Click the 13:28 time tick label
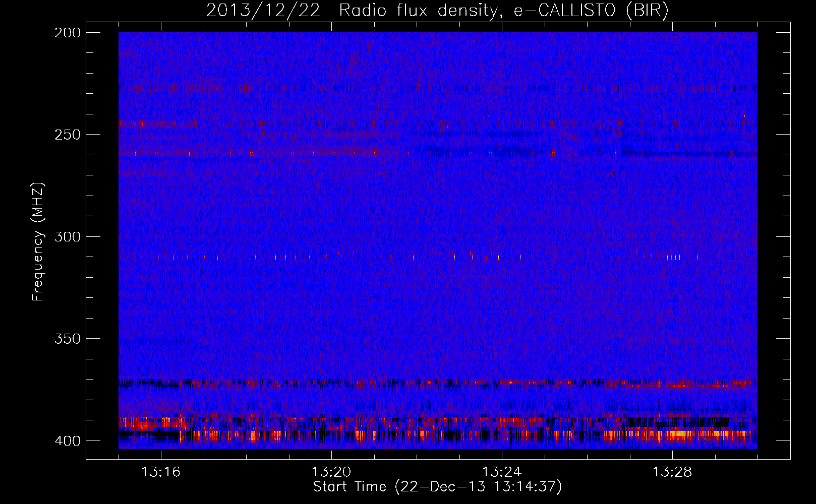The width and height of the screenshot is (816, 504). click(672, 472)
